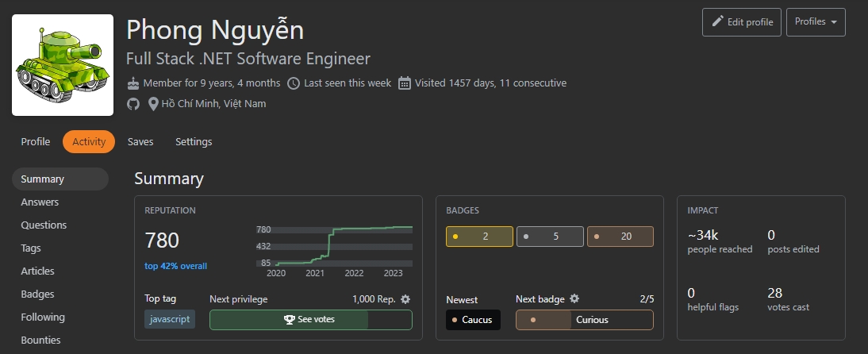Go to the Settings tab
This screenshot has width=868, height=354.
pyautogui.click(x=194, y=142)
